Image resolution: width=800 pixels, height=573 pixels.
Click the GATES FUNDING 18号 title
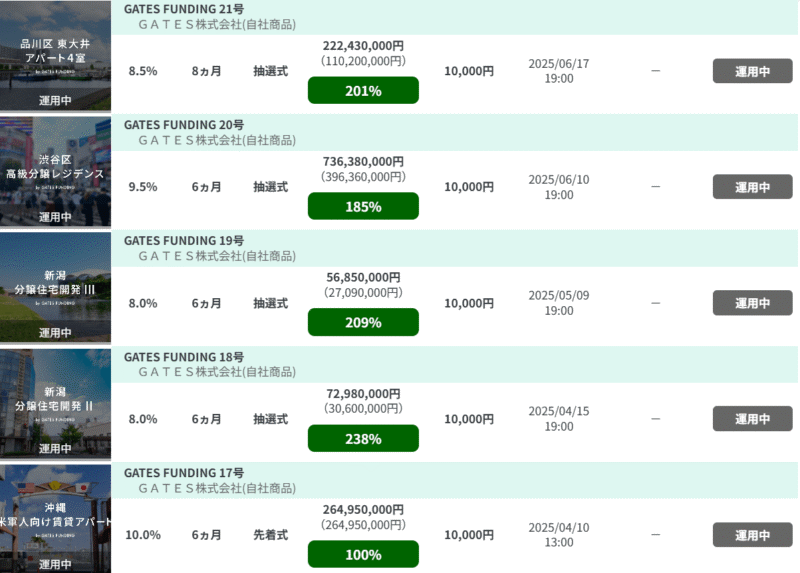pos(184,357)
